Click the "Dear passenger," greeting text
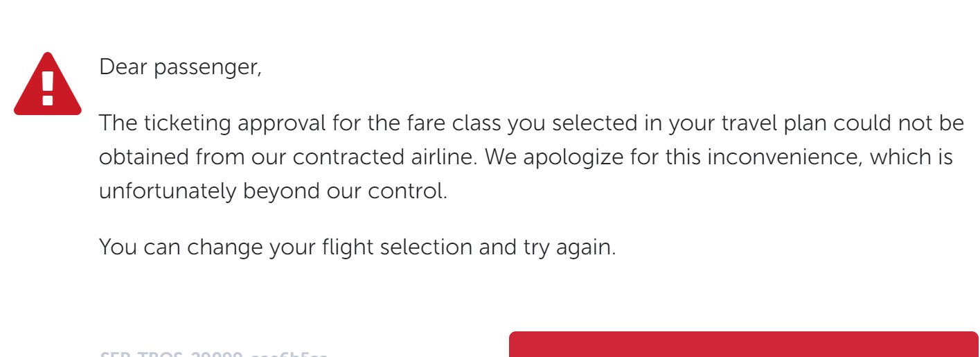The image size is (980, 357). [x=180, y=67]
